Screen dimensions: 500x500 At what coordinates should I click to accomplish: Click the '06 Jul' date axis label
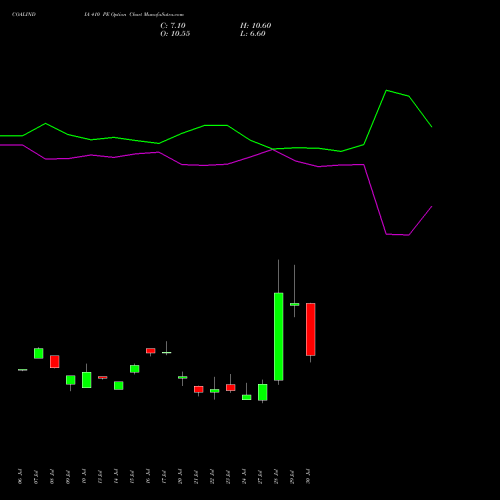pyautogui.click(x=20, y=476)
